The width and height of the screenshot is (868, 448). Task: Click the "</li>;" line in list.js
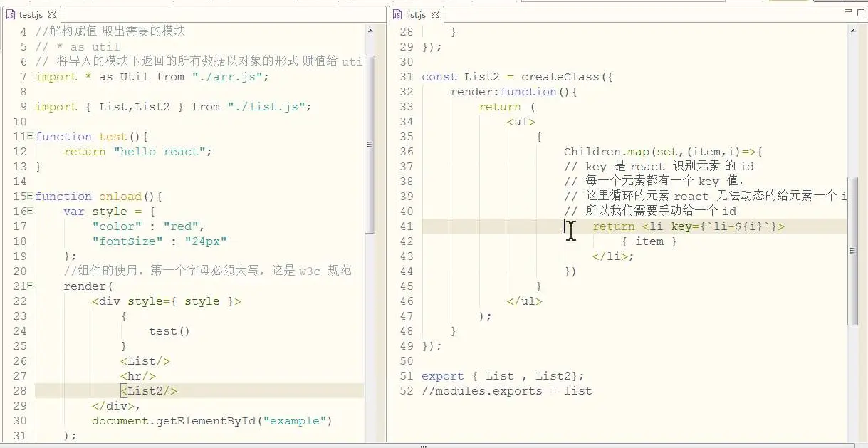click(614, 256)
